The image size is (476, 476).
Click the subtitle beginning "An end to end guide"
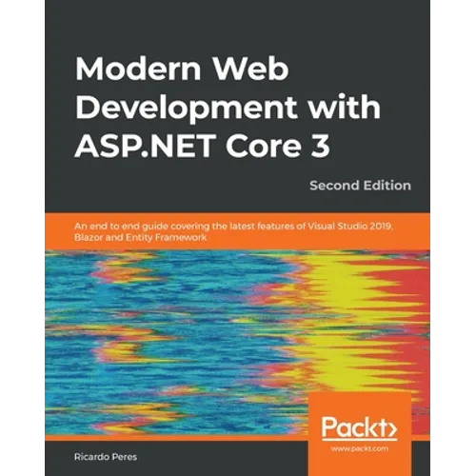coord(233,231)
